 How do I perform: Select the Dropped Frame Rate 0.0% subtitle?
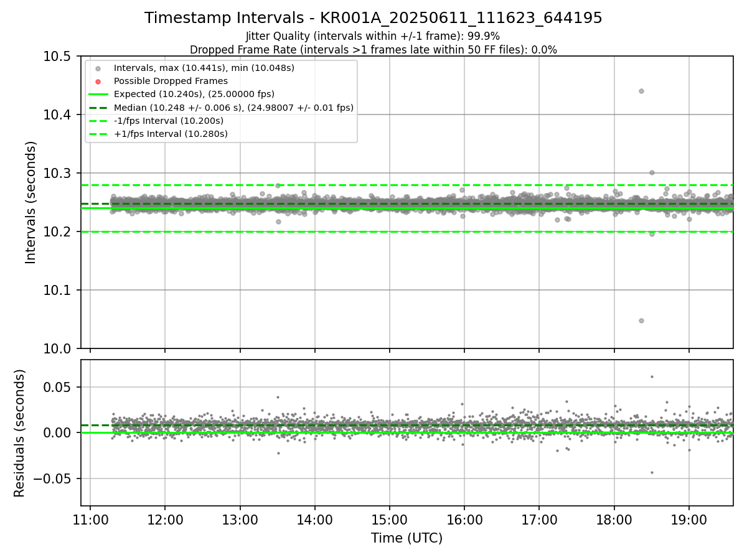point(374,50)
